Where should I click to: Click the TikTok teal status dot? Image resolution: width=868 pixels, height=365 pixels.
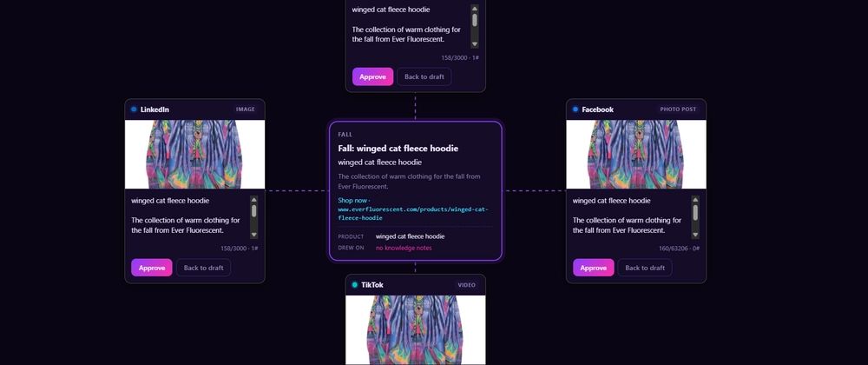(355, 285)
